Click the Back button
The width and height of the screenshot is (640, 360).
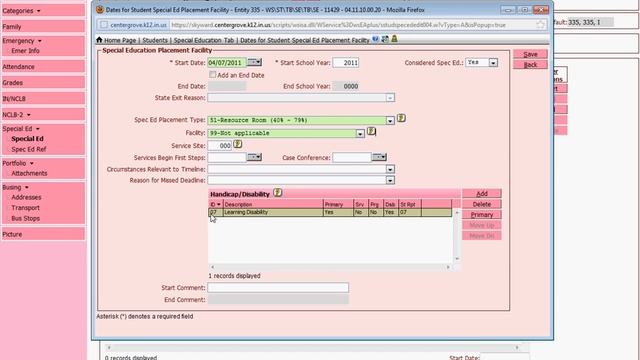530,64
